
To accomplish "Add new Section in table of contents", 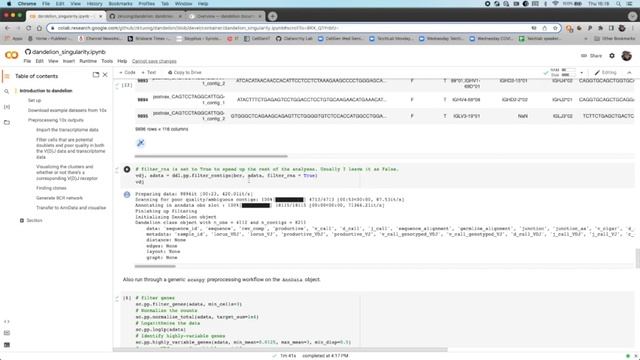I will pyautogui.click(x=31, y=220).
